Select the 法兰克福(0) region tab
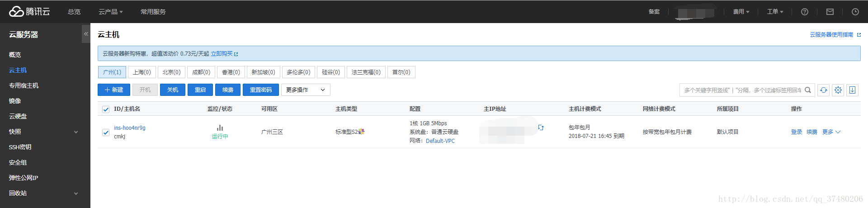 [366, 72]
